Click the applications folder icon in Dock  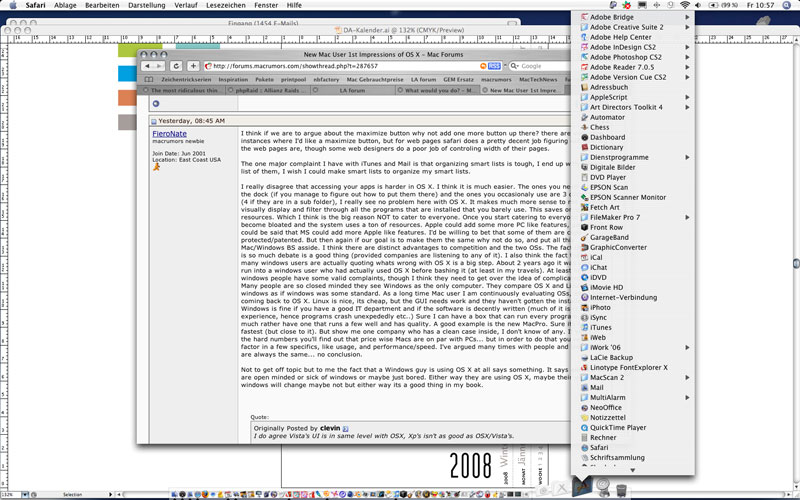(x=582, y=486)
